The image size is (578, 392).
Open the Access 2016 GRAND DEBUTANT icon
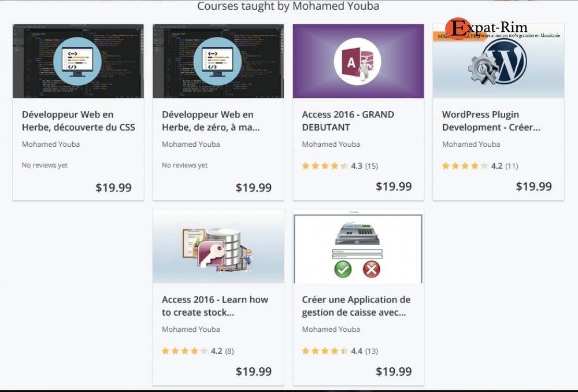coord(358,61)
